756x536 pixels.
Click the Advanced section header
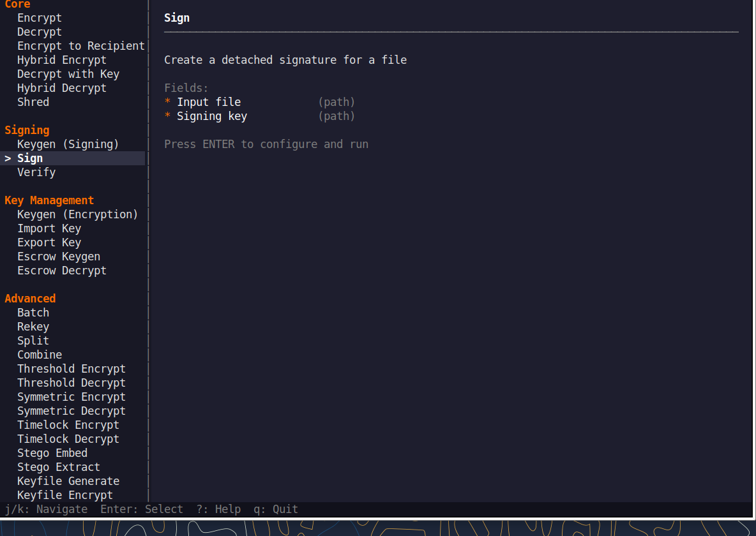pos(30,299)
